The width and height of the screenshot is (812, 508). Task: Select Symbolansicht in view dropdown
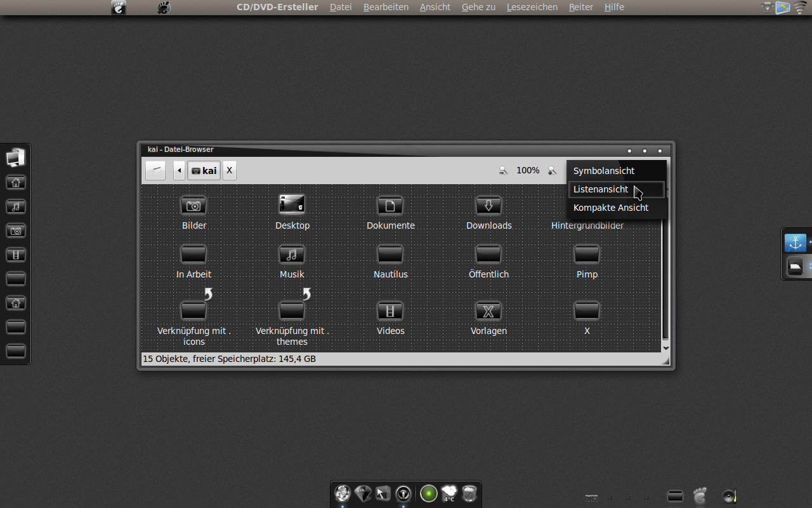[x=615, y=171]
